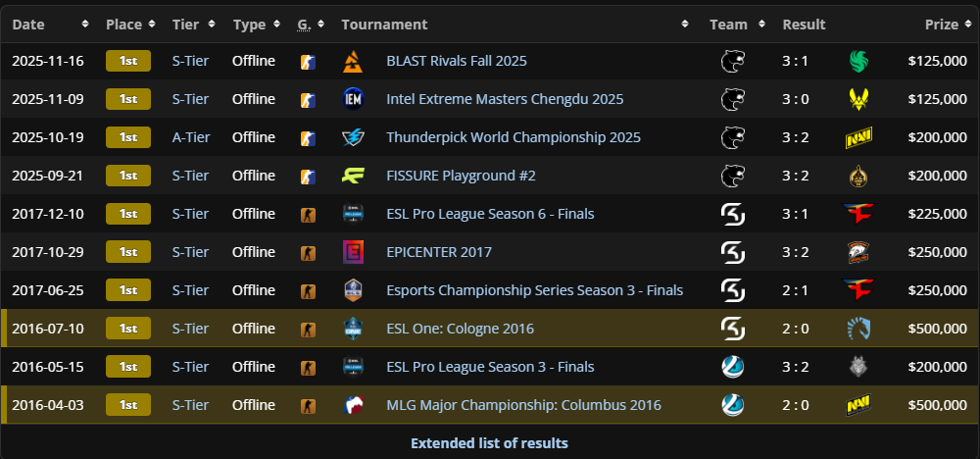The width and height of the screenshot is (980, 459).
Task: Click the gold 1st place badge for ESL One Cologne
Action: coord(128,329)
